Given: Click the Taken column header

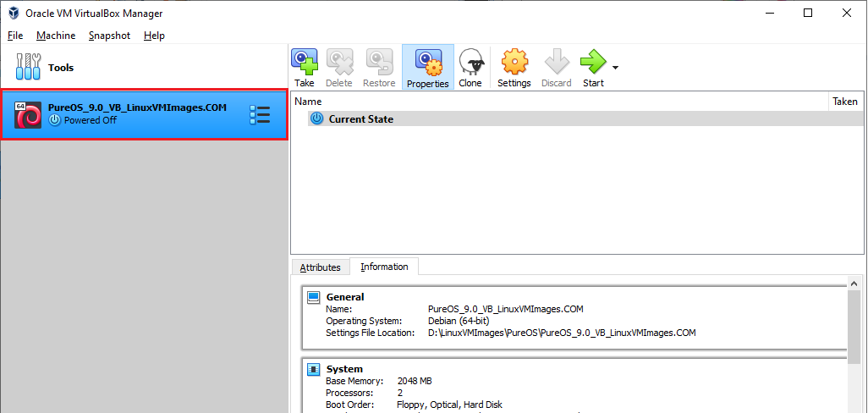Looking at the screenshot, I should point(846,102).
